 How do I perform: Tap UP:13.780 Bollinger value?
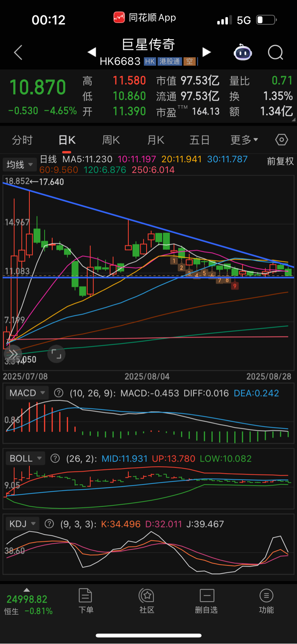174,459
